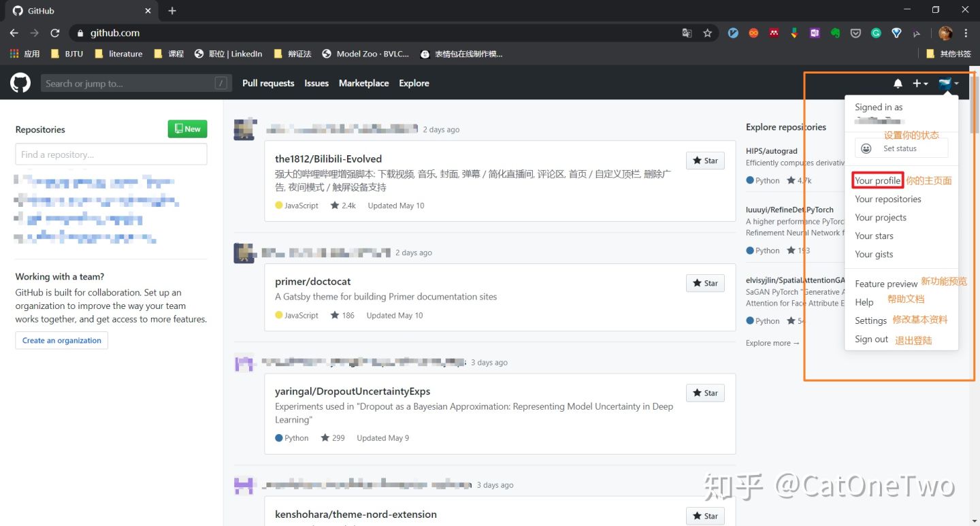Click Create an organization button
This screenshot has width=980, height=526.
pyautogui.click(x=62, y=340)
